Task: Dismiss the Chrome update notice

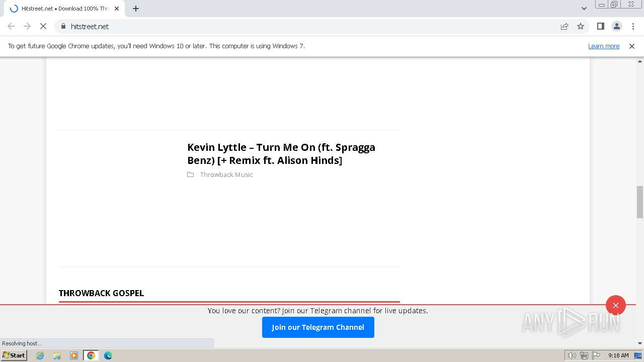Action: click(x=632, y=46)
